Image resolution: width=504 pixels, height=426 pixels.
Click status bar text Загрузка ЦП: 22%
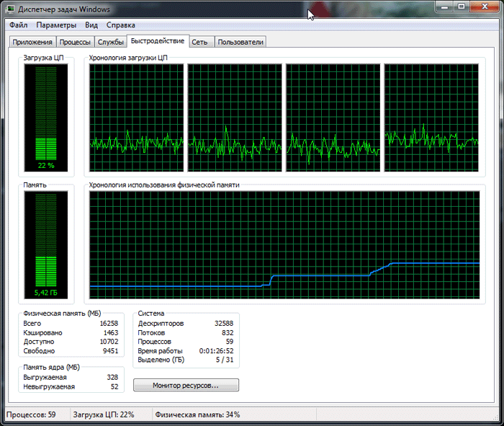coord(104,414)
